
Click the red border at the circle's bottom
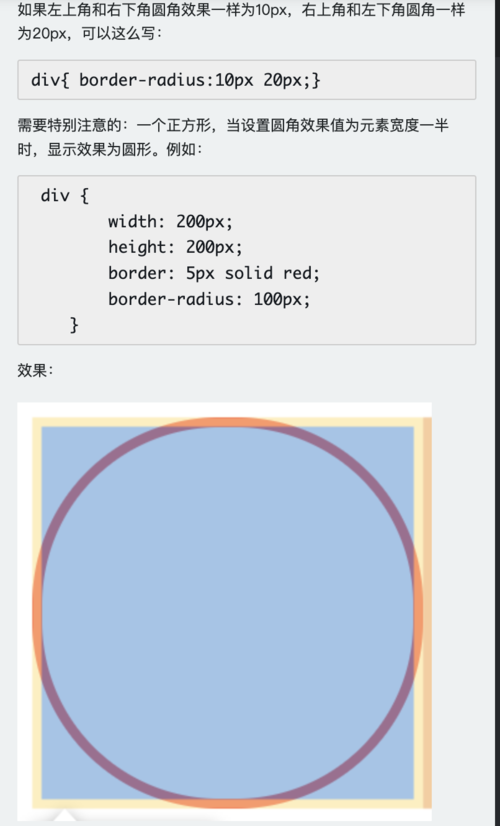[228, 804]
